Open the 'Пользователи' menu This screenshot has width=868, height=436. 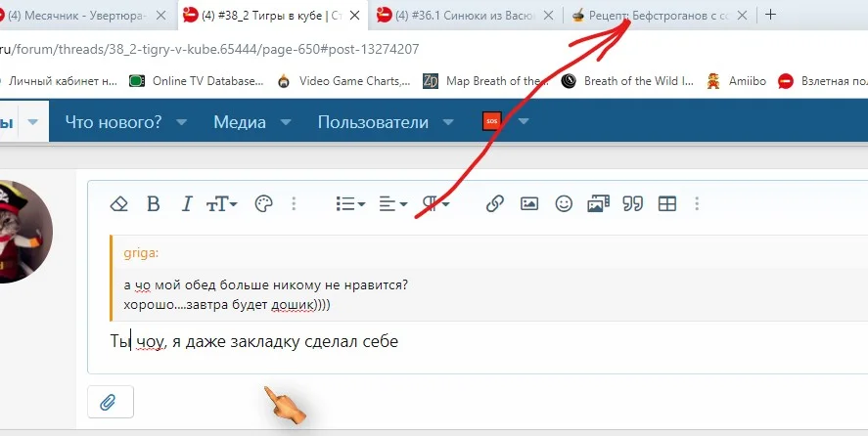(373, 121)
